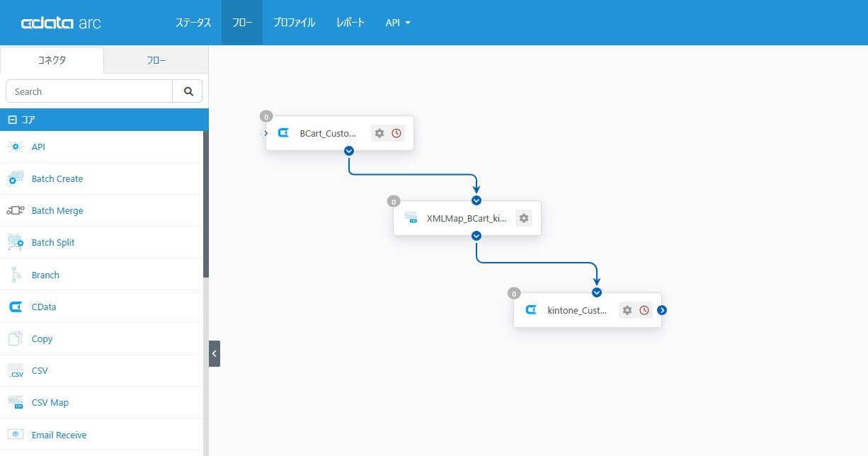
Task: Click the Batch Create label
Action: [x=57, y=179]
